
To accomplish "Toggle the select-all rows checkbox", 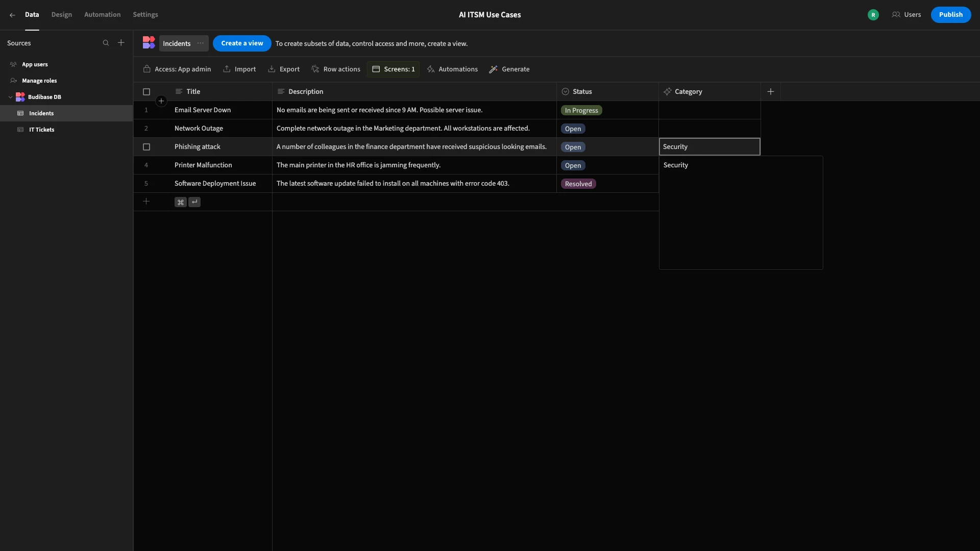I will click(x=146, y=92).
